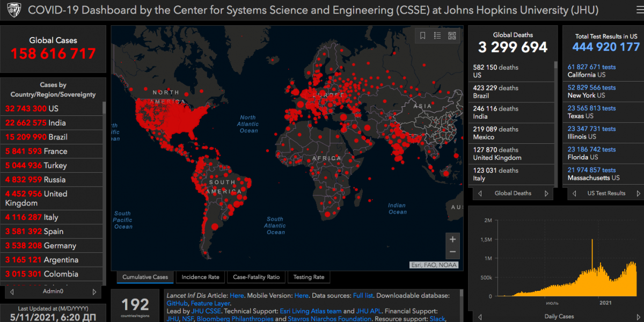The height and width of the screenshot is (322, 644).
Task: Click the 582 150 deaths US entry
Action: click(x=511, y=71)
